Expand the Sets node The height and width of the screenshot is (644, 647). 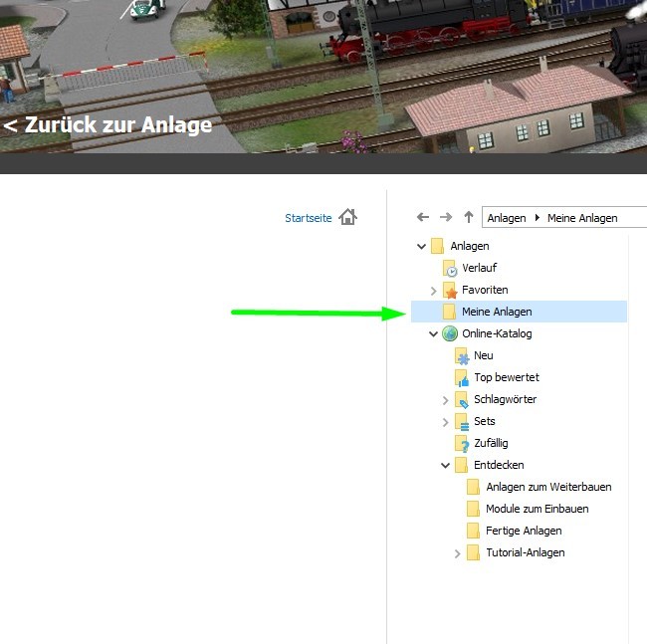(x=445, y=422)
